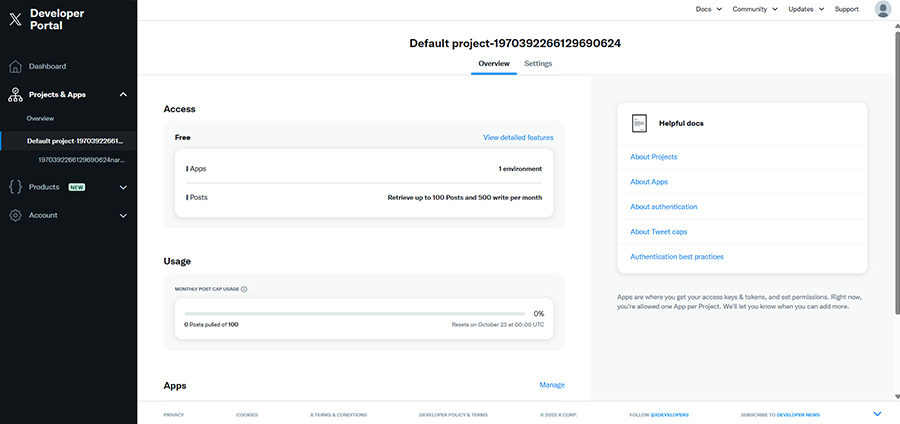The image size is (900, 424).
Task: Expand Account section chevron
Action: click(123, 216)
